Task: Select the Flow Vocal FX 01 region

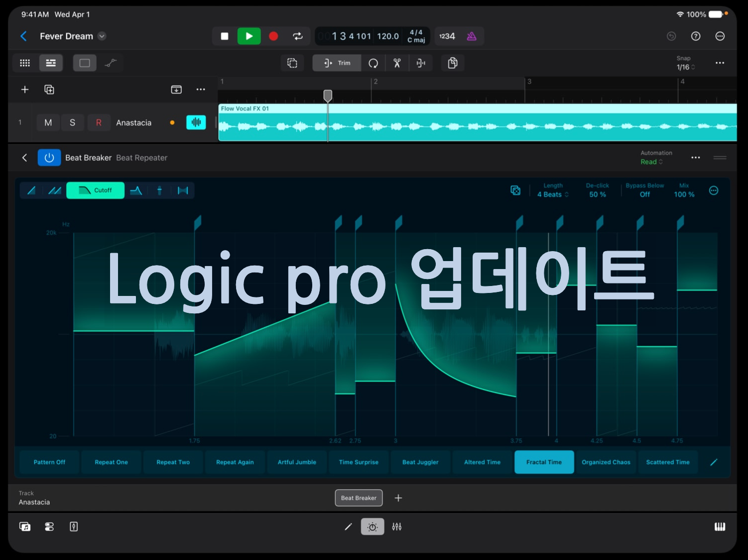Action: click(478, 123)
